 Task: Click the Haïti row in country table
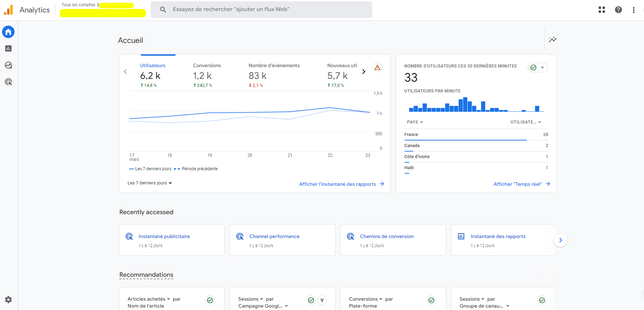click(476, 168)
